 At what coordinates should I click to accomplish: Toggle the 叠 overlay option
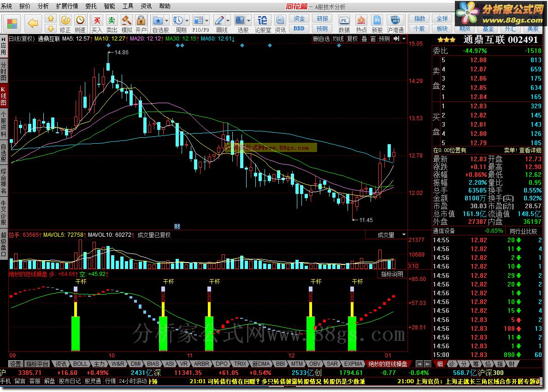tap(364, 39)
